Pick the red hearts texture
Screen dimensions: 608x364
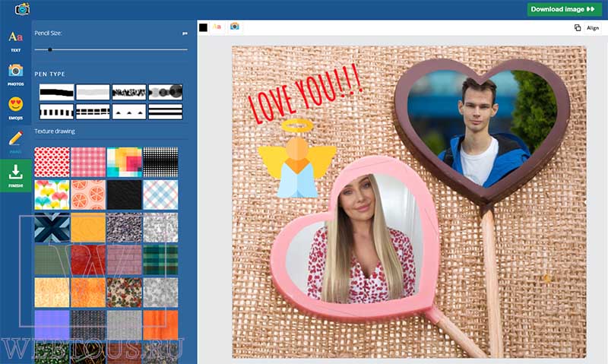tap(52, 162)
